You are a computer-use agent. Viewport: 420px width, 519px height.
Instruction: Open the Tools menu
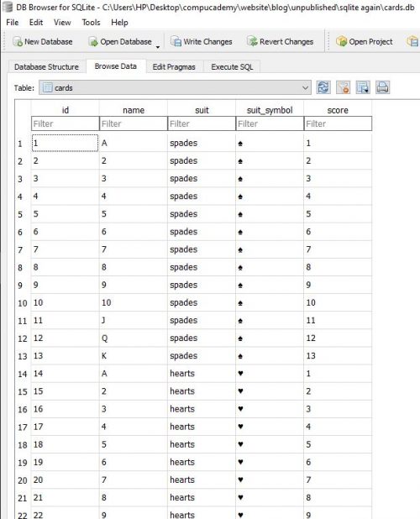click(91, 23)
